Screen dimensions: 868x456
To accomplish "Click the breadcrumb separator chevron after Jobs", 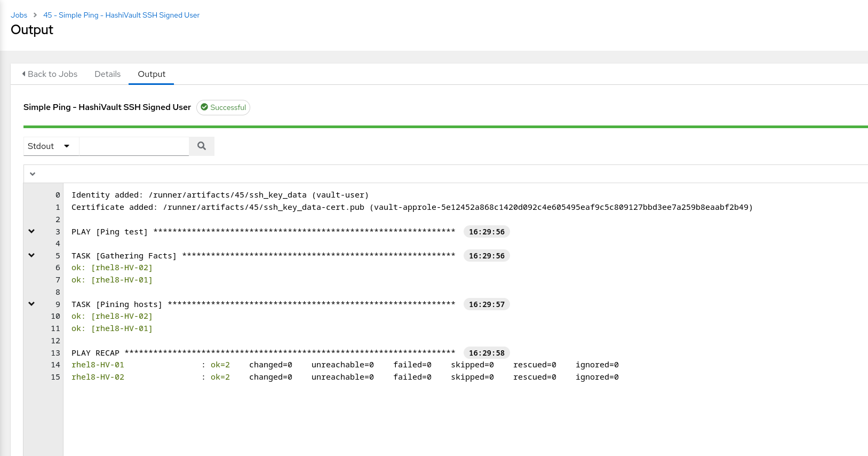I will point(35,15).
